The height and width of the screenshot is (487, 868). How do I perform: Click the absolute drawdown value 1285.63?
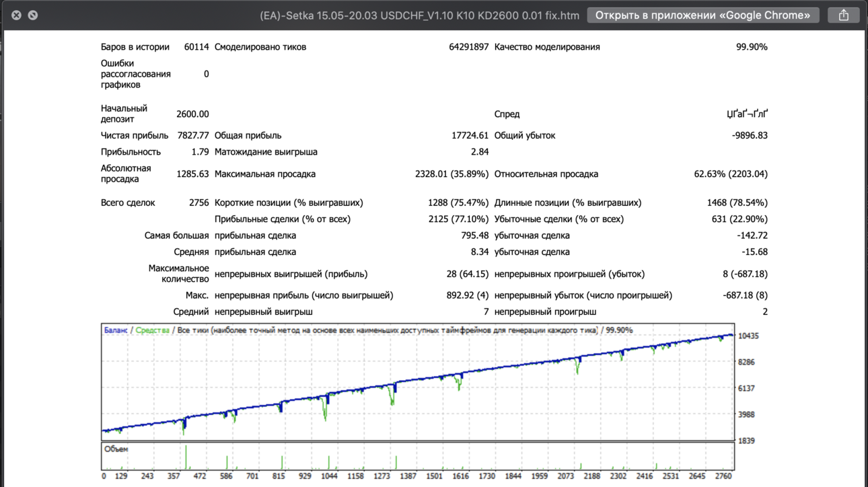(192, 174)
